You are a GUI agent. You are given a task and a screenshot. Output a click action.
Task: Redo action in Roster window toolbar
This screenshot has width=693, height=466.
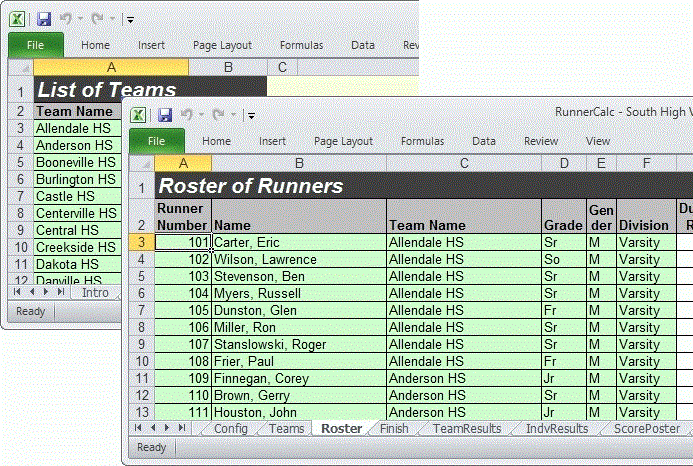[x=218, y=115]
